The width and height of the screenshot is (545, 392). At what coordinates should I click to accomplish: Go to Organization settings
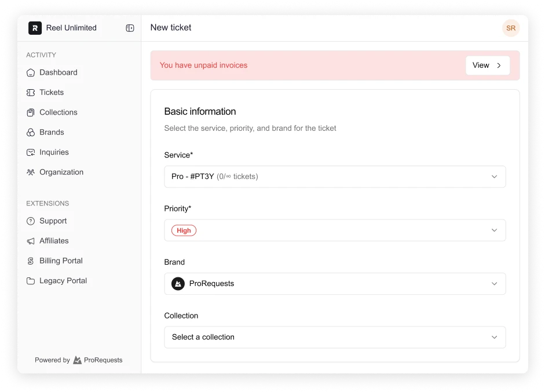(x=61, y=172)
